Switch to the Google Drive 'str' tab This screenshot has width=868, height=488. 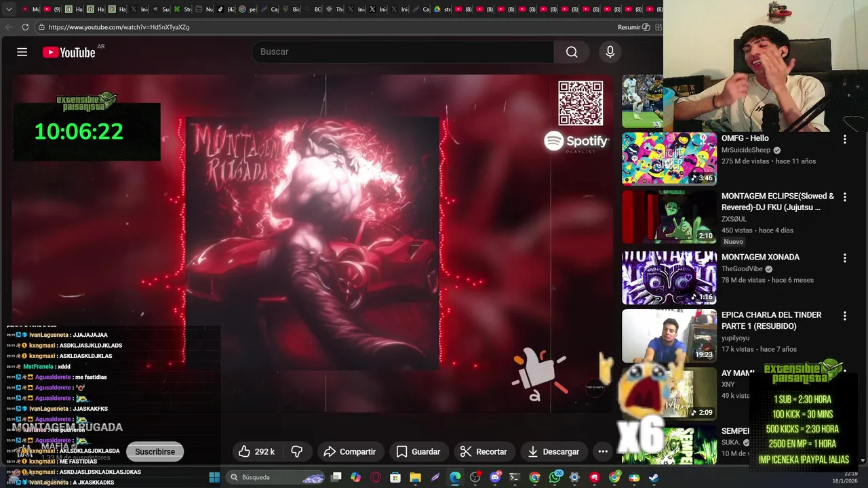pos(443,9)
